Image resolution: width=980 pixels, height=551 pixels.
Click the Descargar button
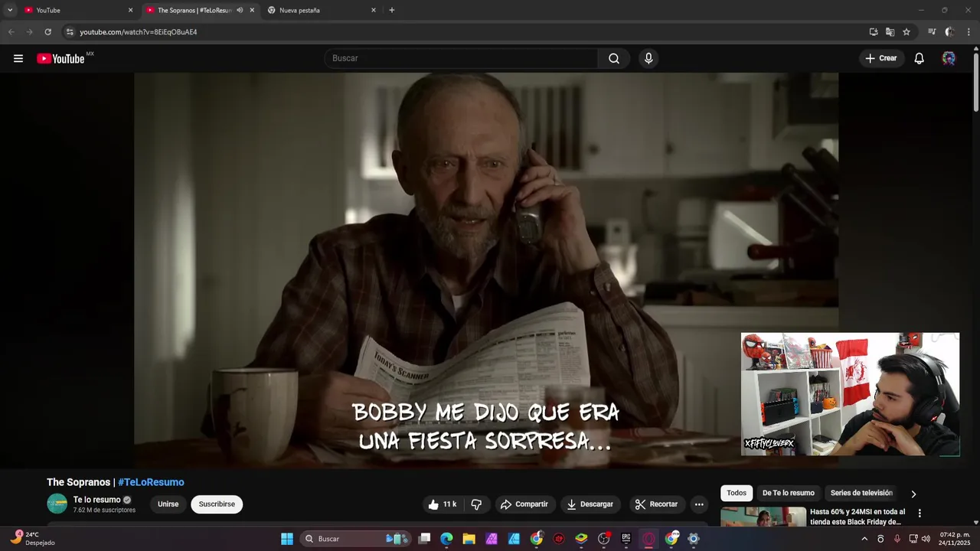(590, 504)
